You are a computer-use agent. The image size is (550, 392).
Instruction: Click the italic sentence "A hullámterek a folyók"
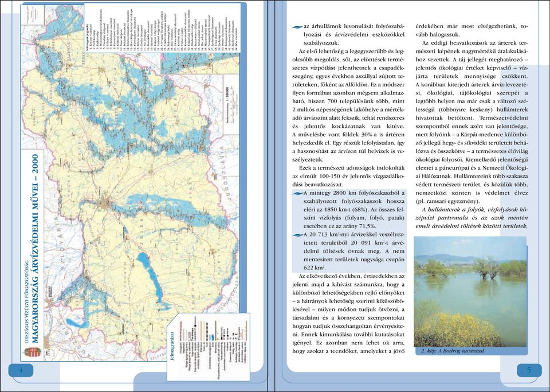(x=472, y=218)
